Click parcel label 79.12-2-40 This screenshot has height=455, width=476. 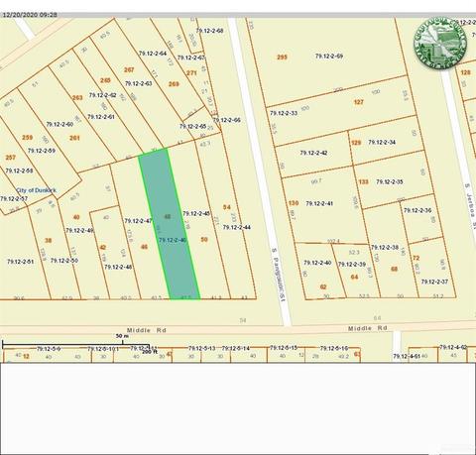click(x=317, y=263)
